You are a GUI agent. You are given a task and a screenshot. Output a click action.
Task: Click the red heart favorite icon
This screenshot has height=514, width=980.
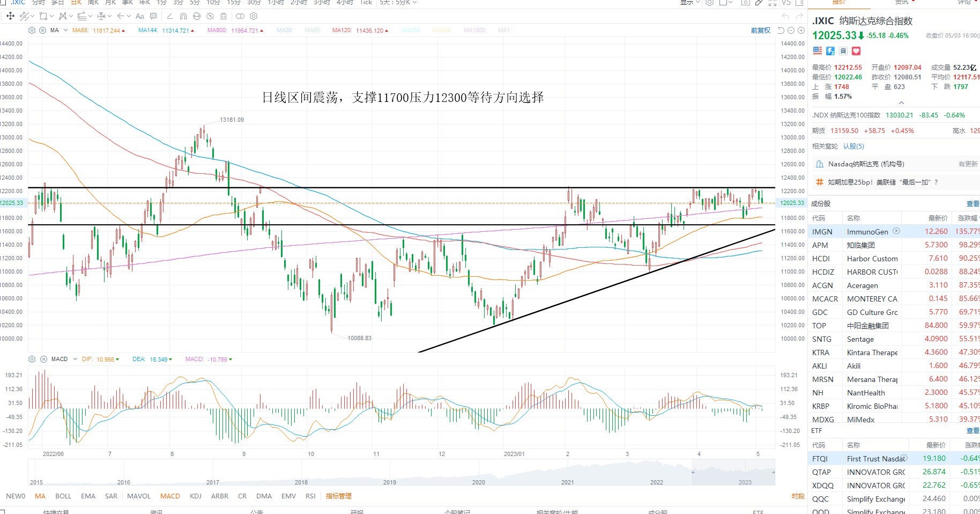[x=856, y=51]
